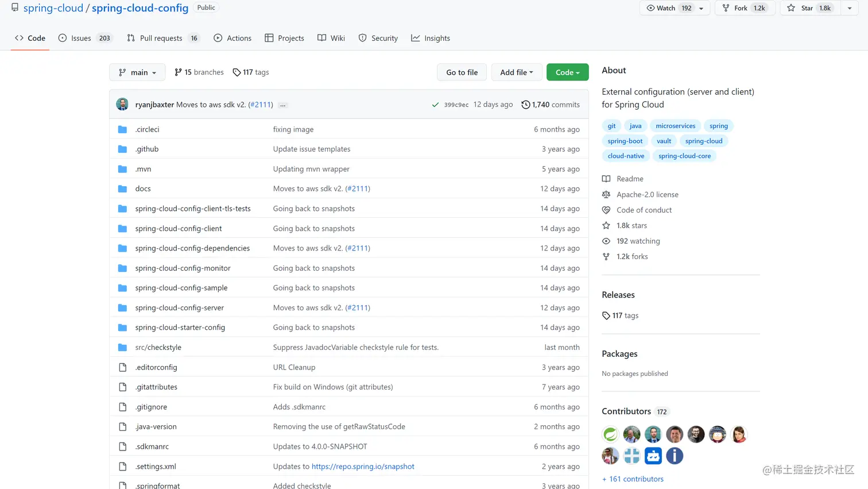Viewport: 868px width, 489px height.
Task: Open the Pull requests tab
Action: click(x=162, y=38)
